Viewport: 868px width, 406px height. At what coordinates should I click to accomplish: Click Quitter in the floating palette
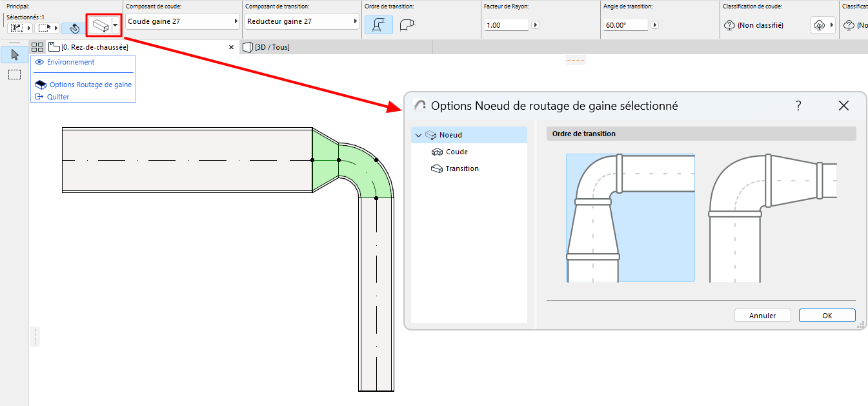click(x=58, y=97)
